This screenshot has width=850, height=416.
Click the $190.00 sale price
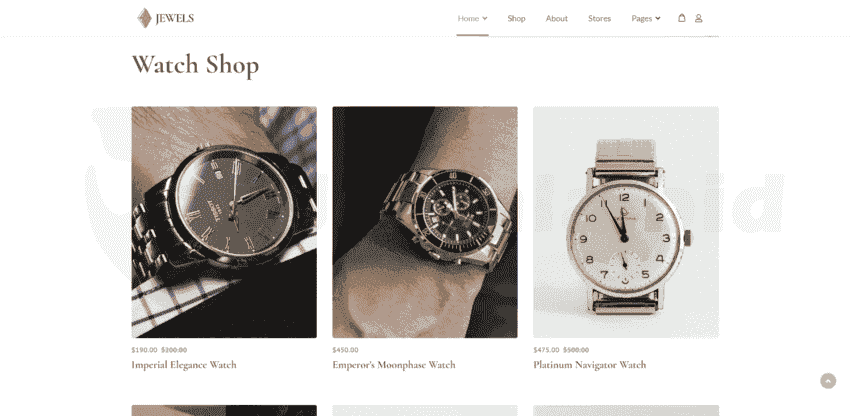point(144,350)
